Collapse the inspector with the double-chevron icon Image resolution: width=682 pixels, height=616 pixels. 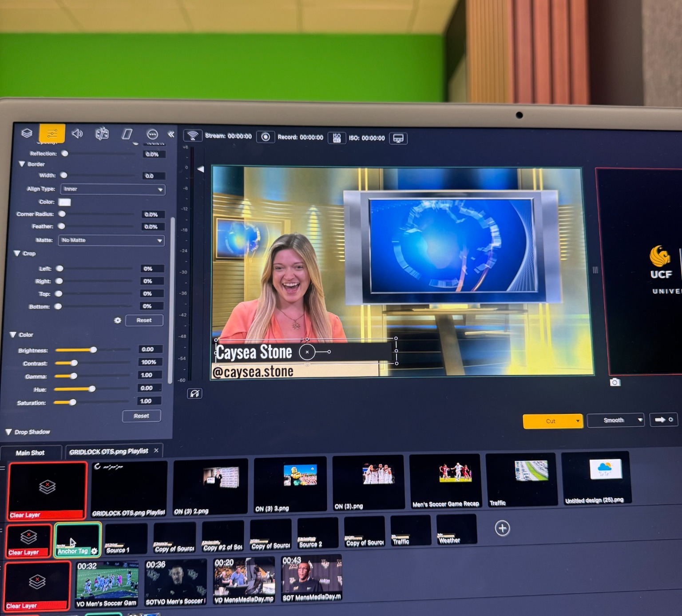(x=171, y=134)
